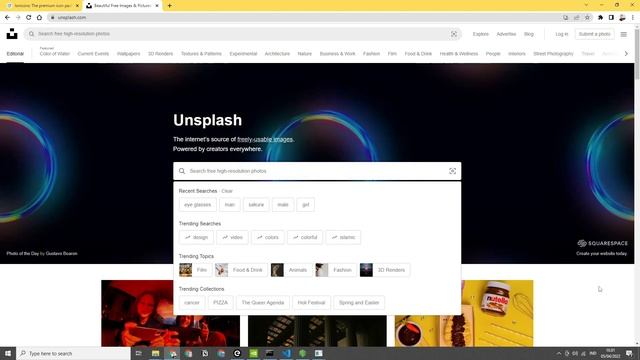The image size is (640, 360).
Task: Select recent search 'sakura'
Action: [x=256, y=204]
